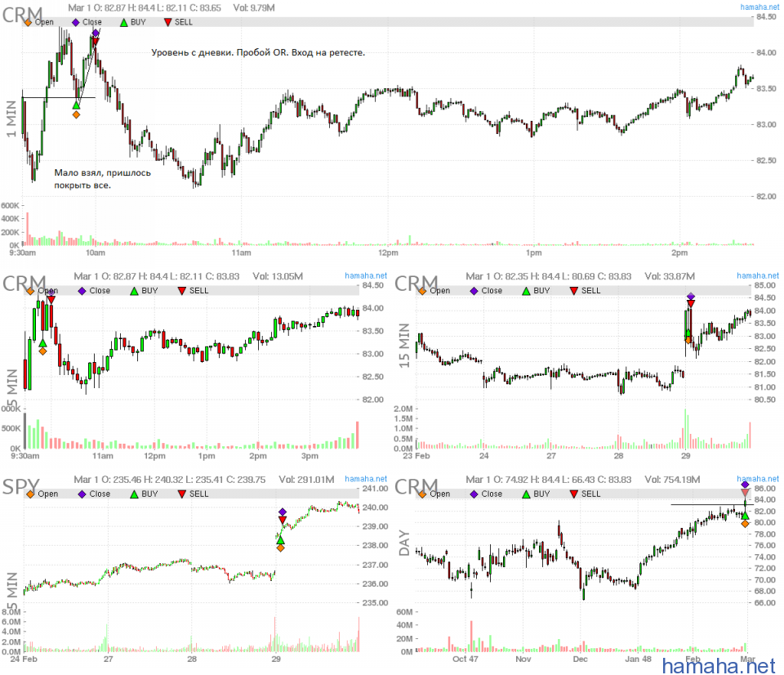Click note 'Мало взял, пришлось покрыть все.'

[x=102, y=179]
